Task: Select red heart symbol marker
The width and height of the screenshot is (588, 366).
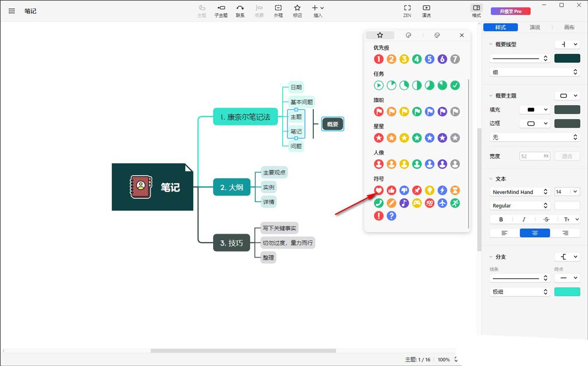Action: click(x=379, y=190)
